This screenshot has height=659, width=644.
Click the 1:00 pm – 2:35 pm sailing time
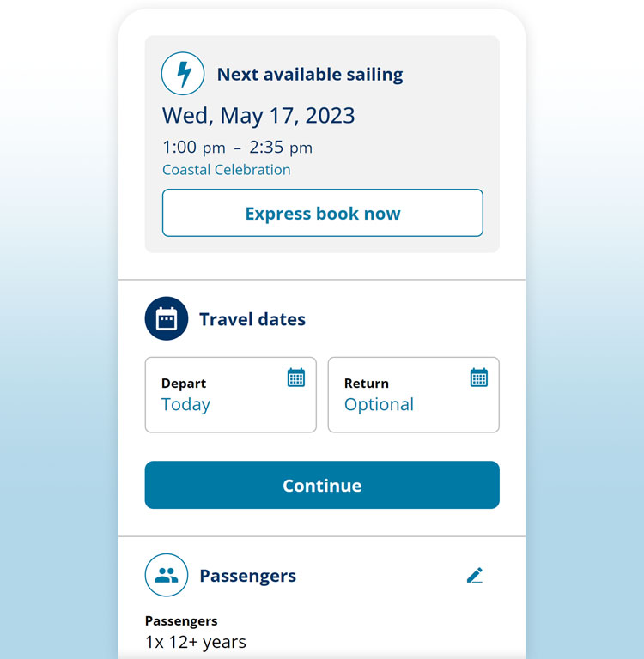(x=238, y=148)
